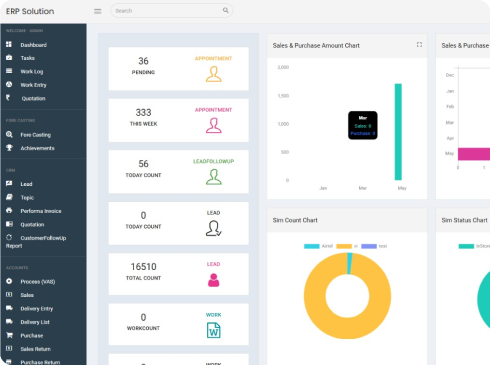Open Dashboard from the sidebar
The image size is (490, 365).
tap(33, 45)
